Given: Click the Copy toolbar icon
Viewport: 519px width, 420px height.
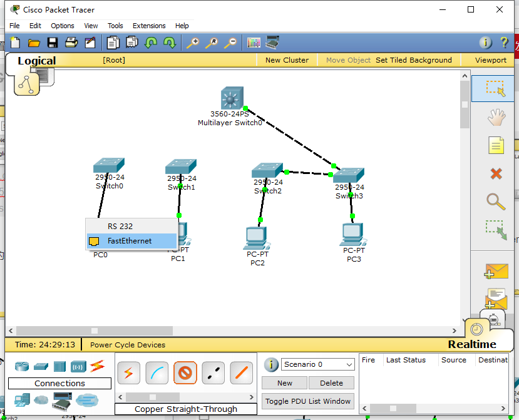Looking at the screenshot, I should click(113, 43).
